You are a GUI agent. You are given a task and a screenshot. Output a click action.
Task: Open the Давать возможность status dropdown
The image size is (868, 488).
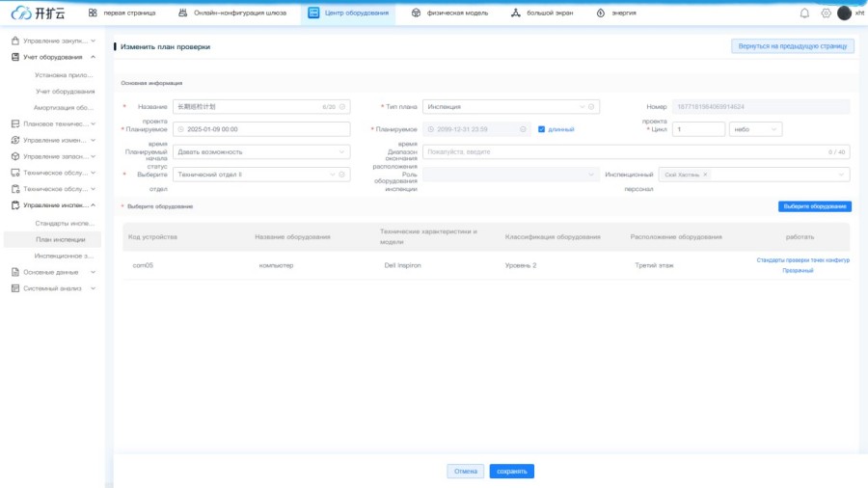click(260, 151)
